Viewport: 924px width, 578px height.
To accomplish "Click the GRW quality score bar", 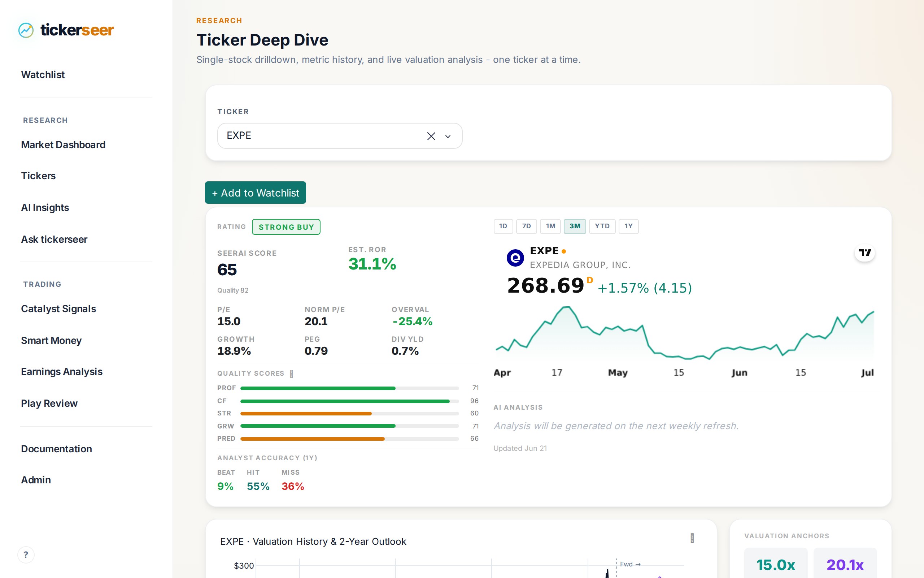I will [349, 426].
